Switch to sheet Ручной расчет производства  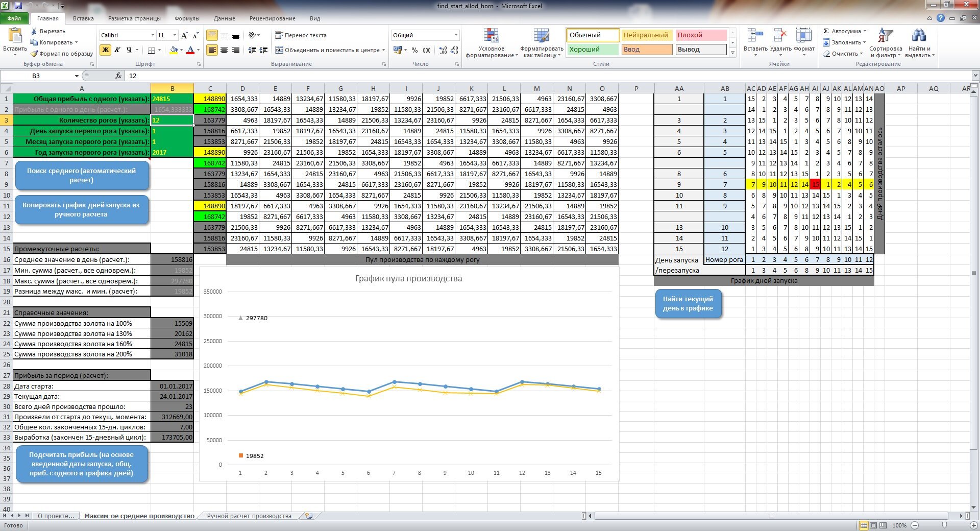coord(249,516)
